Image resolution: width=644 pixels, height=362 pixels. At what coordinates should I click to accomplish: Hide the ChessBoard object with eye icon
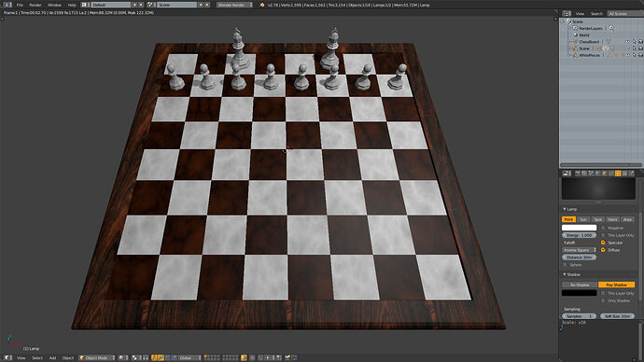click(627, 41)
